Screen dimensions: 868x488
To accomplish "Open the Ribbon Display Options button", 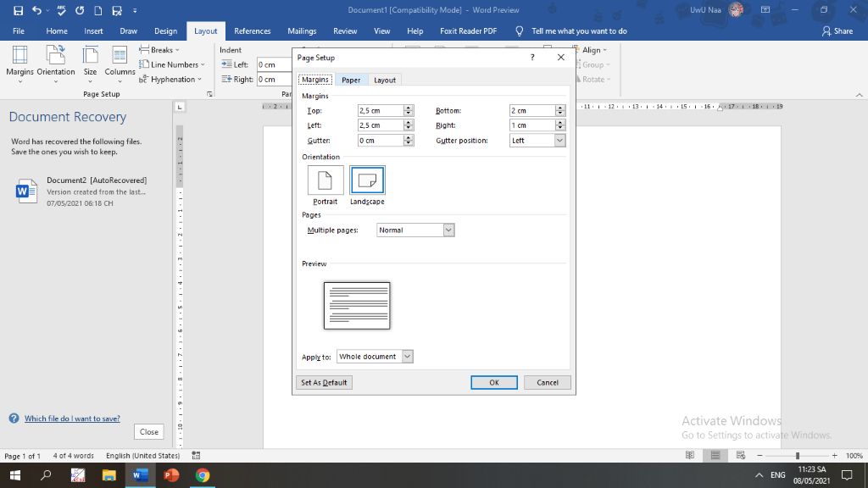I will click(765, 10).
